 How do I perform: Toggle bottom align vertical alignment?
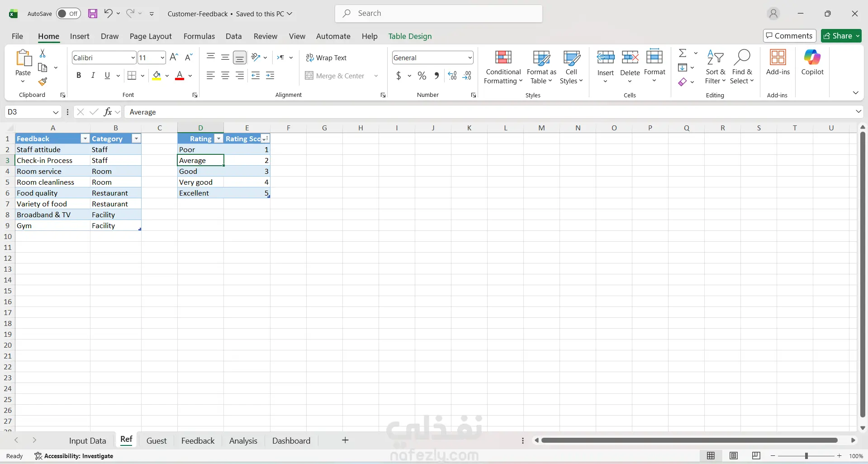click(x=239, y=57)
